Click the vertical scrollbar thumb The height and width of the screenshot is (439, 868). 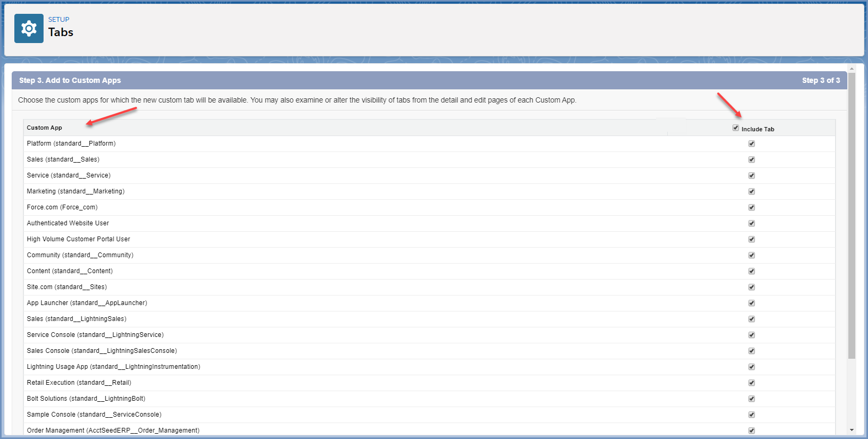click(852, 216)
